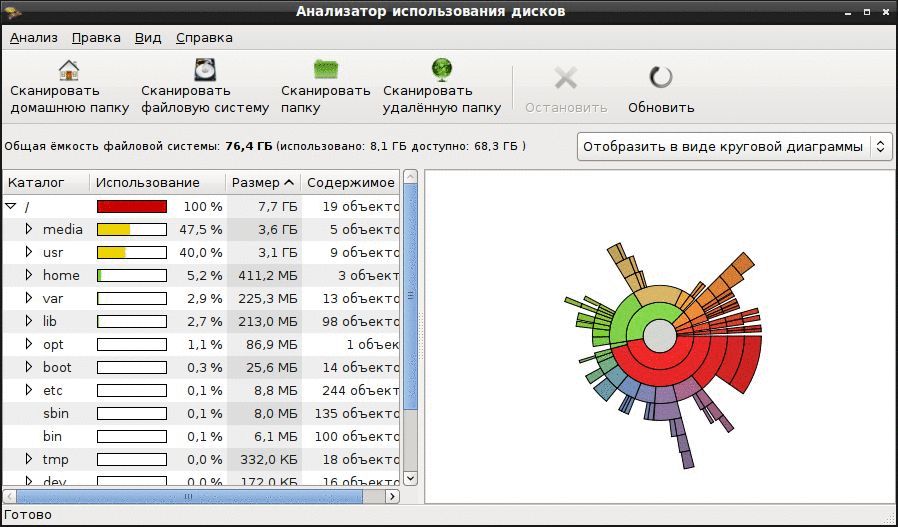
Task: Click the horizontal scrollbar right arrow
Action: pyautogui.click(x=392, y=496)
